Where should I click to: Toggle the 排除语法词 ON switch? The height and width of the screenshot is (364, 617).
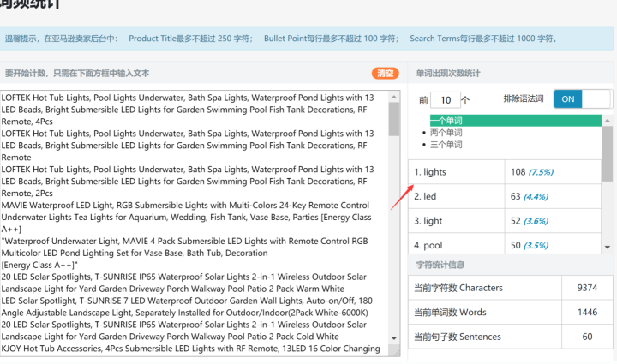(x=582, y=99)
